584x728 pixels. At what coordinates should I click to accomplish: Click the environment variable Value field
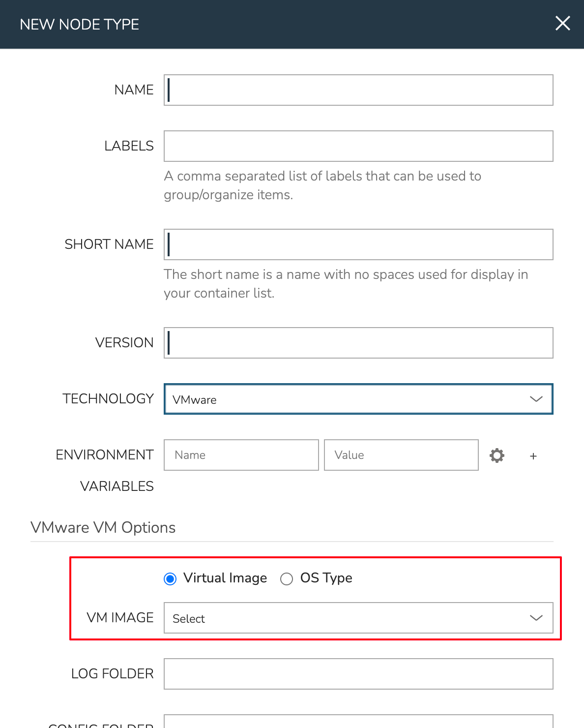(x=401, y=455)
